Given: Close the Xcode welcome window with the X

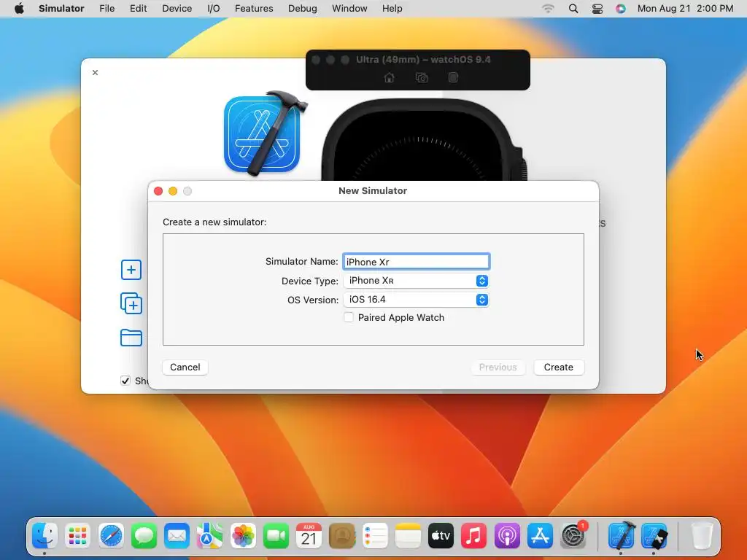Looking at the screenshot, I should [x=96, y=72].
